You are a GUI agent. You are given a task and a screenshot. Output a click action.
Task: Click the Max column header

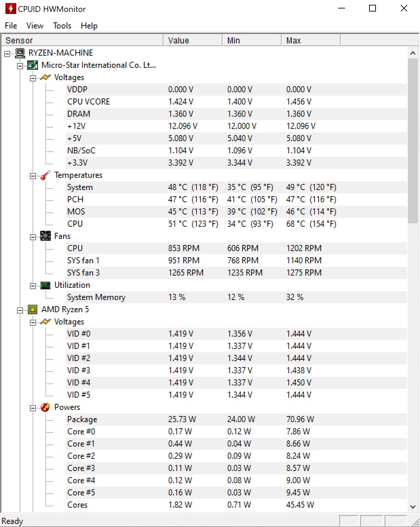coord(311,40)
